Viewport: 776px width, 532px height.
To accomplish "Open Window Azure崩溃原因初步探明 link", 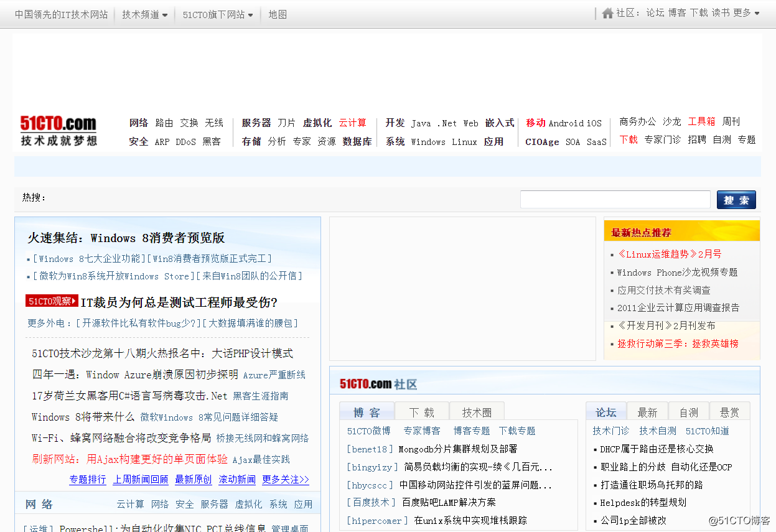I will click(x=135, y=375).
